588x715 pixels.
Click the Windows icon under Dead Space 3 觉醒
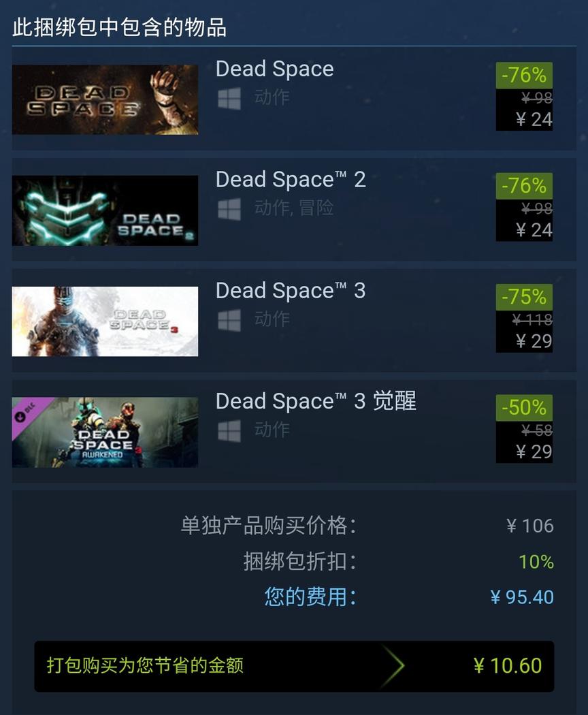coord(229,431)
